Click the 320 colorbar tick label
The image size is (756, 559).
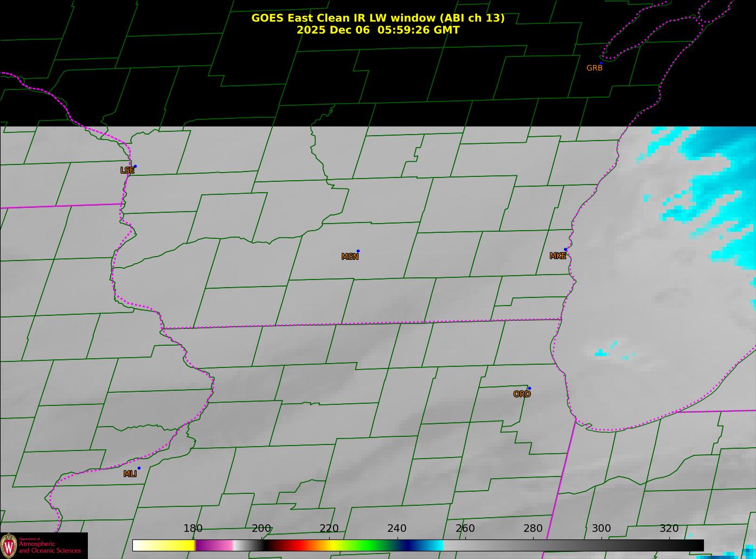[669, 529]
